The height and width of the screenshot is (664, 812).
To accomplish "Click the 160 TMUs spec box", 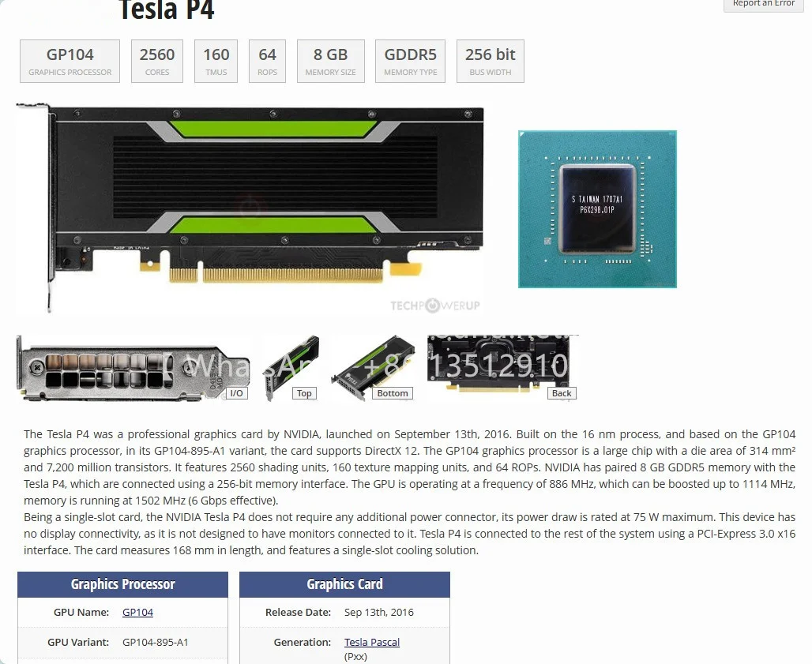I will 216,61.
